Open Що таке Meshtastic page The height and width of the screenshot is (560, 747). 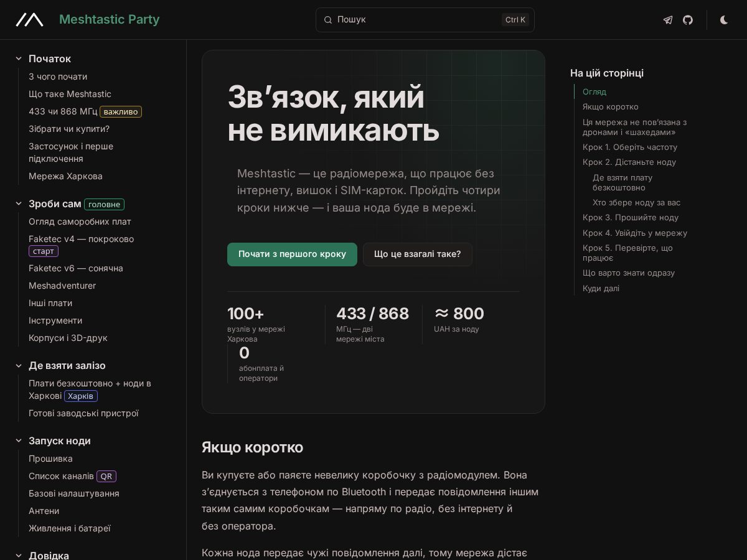[70, 94]
